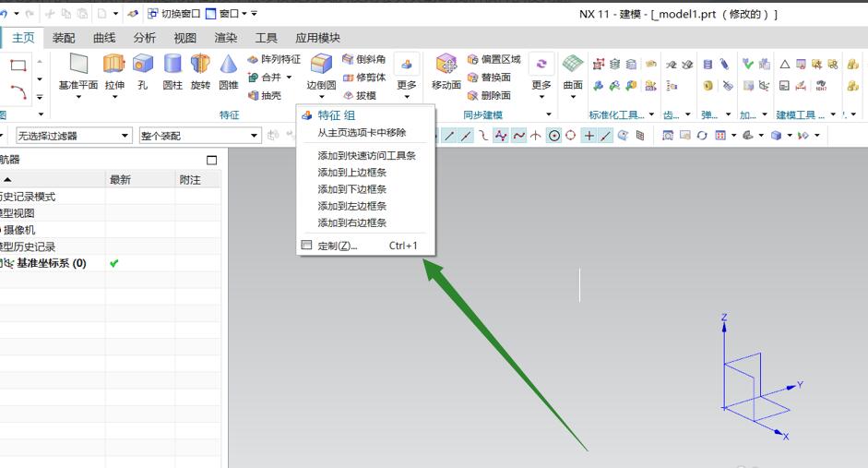Choose Add to Bottom Border Bar (添加到下边框条)
The image size is (868, 468).
coord(366,189)
